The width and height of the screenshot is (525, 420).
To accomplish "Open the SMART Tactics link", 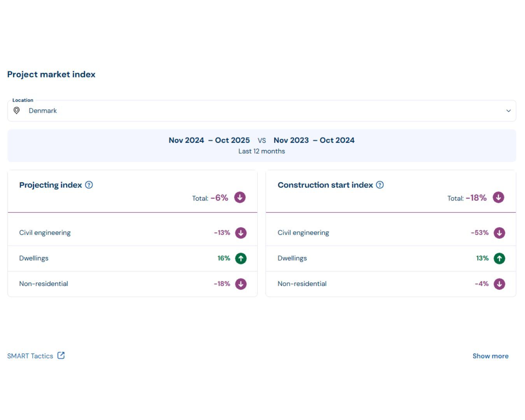I will [30, 356].
